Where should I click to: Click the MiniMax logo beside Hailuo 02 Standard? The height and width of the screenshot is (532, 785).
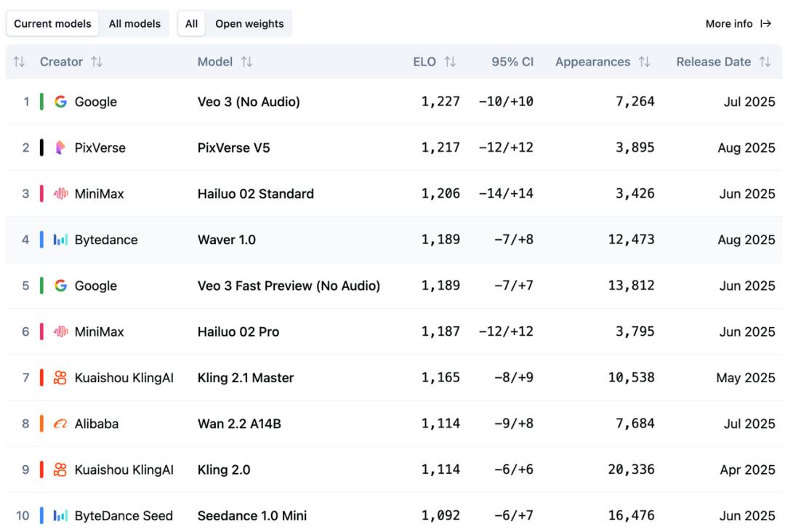61,194
